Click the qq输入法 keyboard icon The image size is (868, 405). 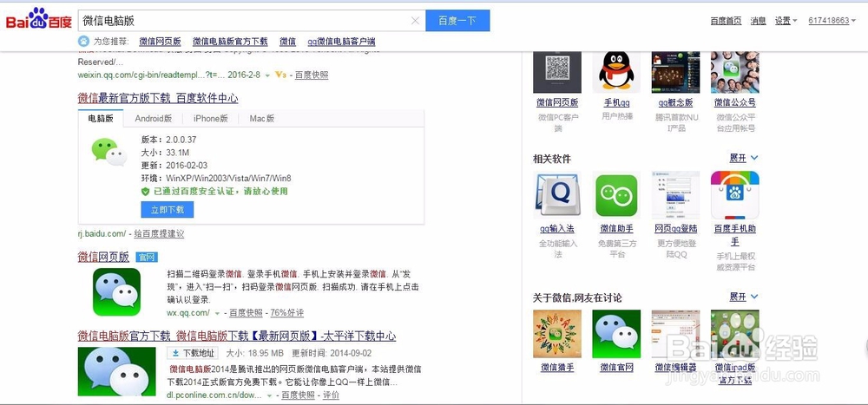[557, 195]
